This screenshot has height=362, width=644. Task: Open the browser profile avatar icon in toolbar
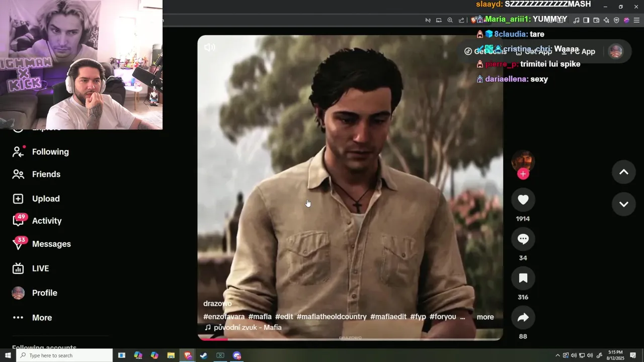pyautogui.click(x=626, y=20)
